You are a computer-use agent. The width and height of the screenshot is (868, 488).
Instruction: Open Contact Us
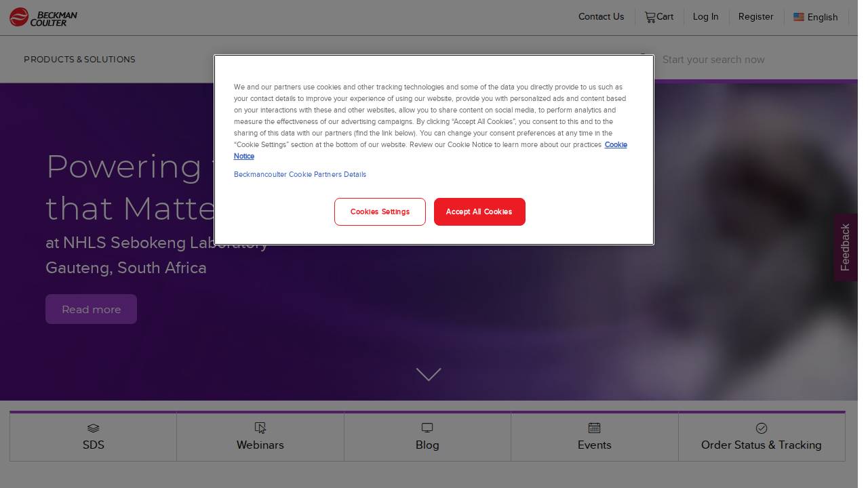pos(601,17)
